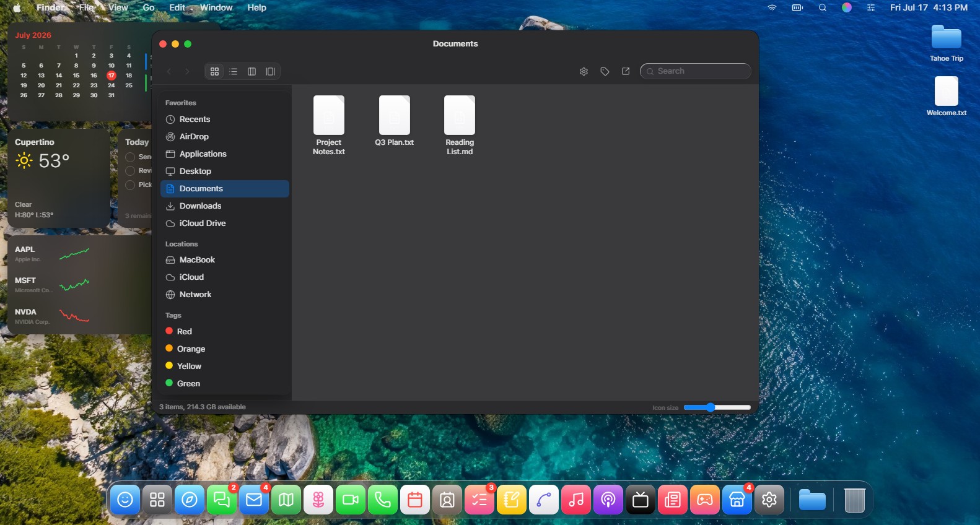This screenshot has width=980, height=525.
Task: Adjust the Icon size slider
Action: (x=717, y=407)
